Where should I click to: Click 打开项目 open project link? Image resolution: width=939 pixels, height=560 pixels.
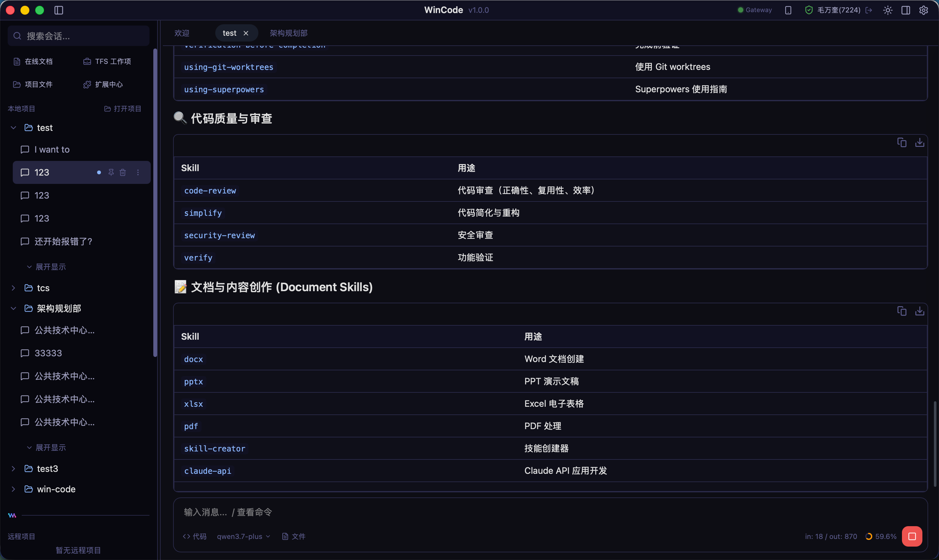tap(123, 109)
